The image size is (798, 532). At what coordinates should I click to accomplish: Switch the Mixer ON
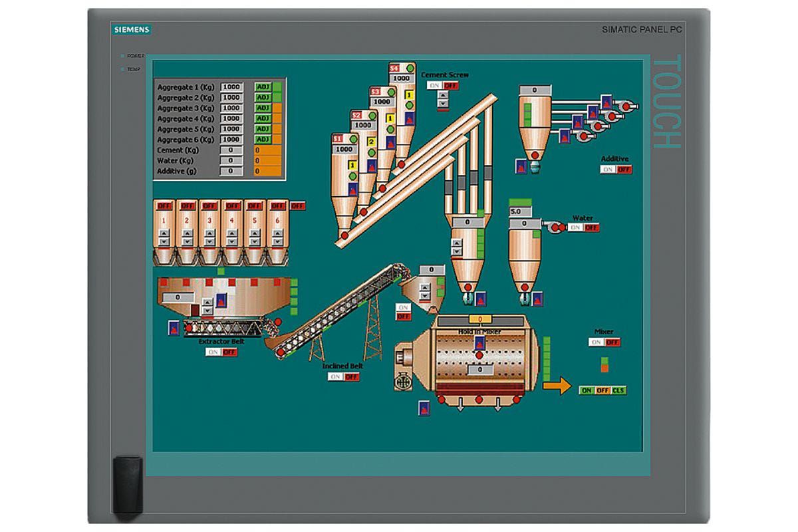click(x=596, y=342)
